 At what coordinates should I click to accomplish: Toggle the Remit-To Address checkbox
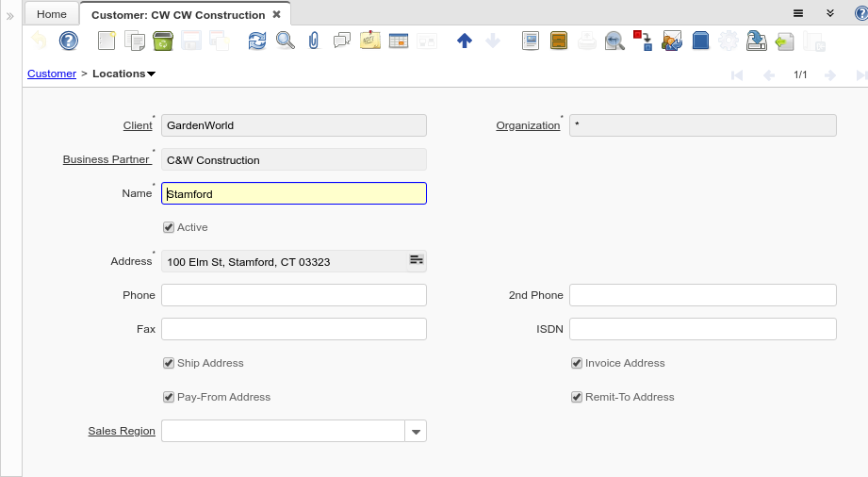[x=577, y=397]
